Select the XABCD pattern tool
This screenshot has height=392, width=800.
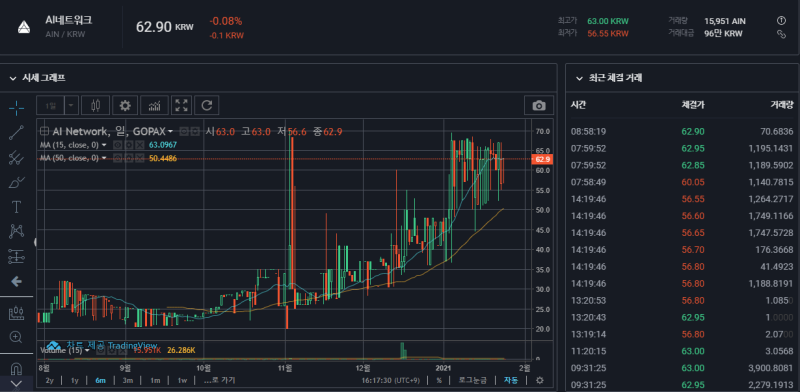tap(16, 231)
